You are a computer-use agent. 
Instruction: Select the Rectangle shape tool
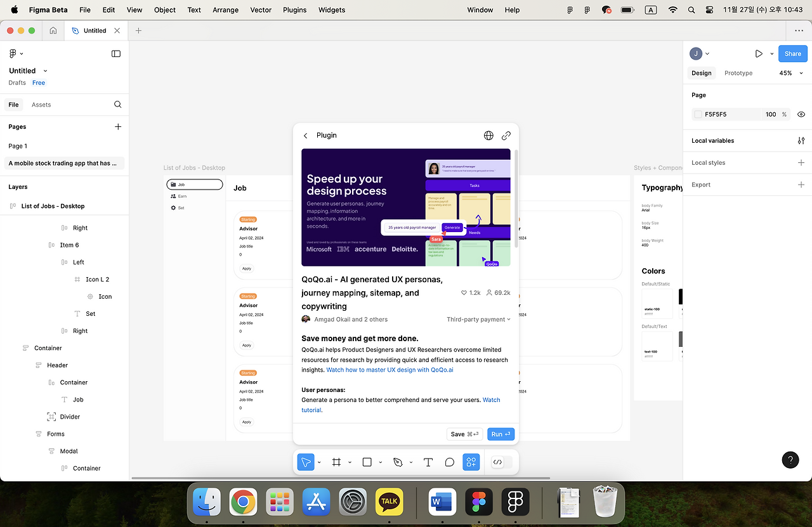367,462
